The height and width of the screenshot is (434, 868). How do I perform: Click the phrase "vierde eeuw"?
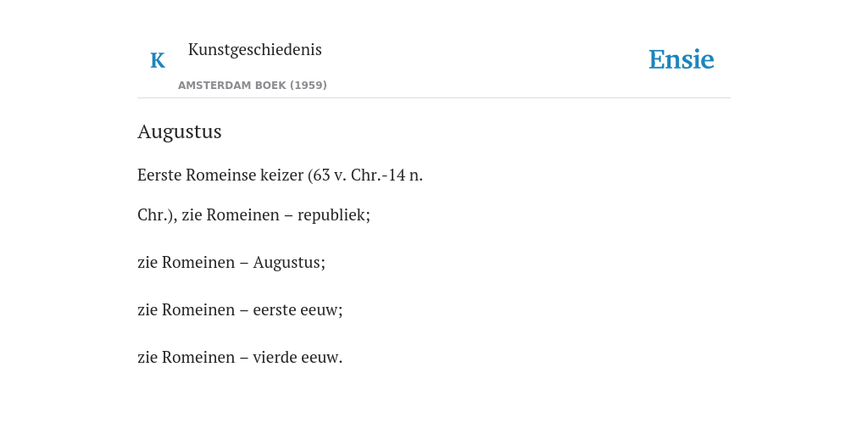(x=295, y=358)
